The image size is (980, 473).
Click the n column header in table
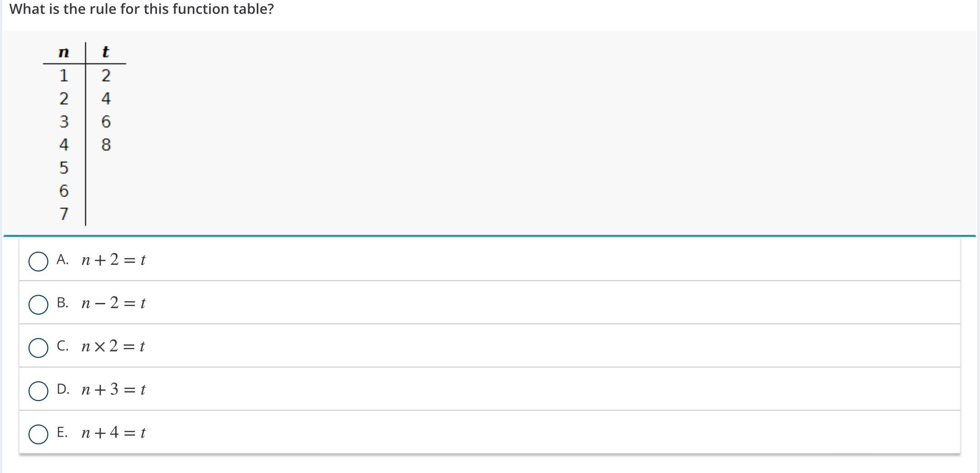(x=64, y=53)
